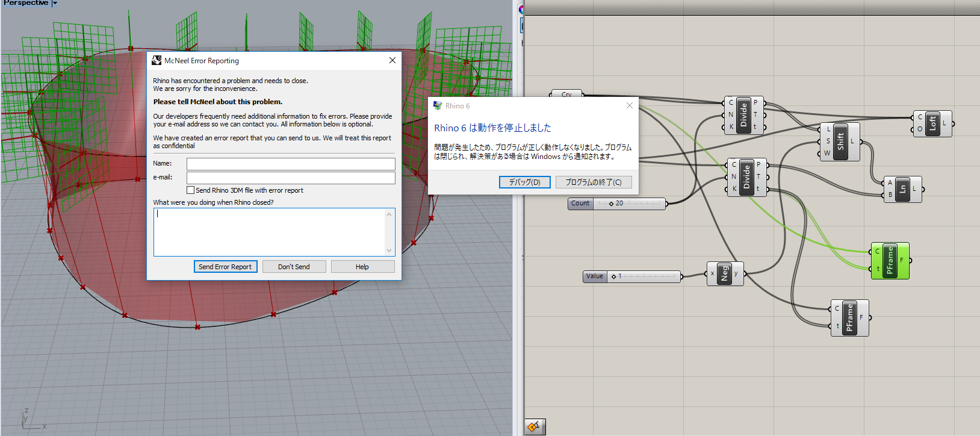Click the e-mail input field
The width and height of the screenshot is (980, 436).
291,178
